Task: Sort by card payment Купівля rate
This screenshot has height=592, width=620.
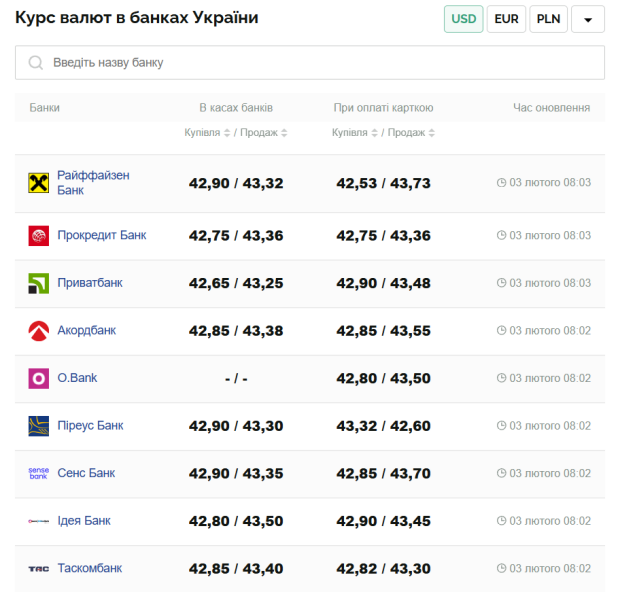Action: [354, 133]
